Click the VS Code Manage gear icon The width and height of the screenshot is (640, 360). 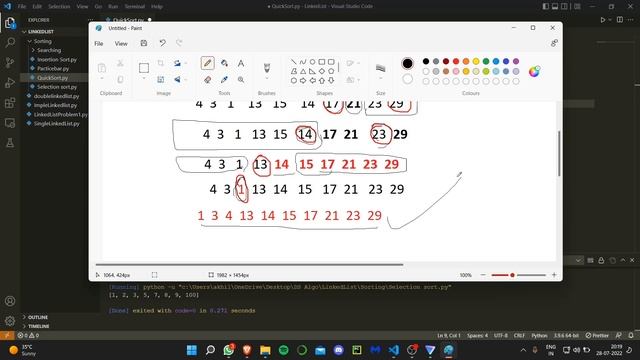[x=10, y=321]
